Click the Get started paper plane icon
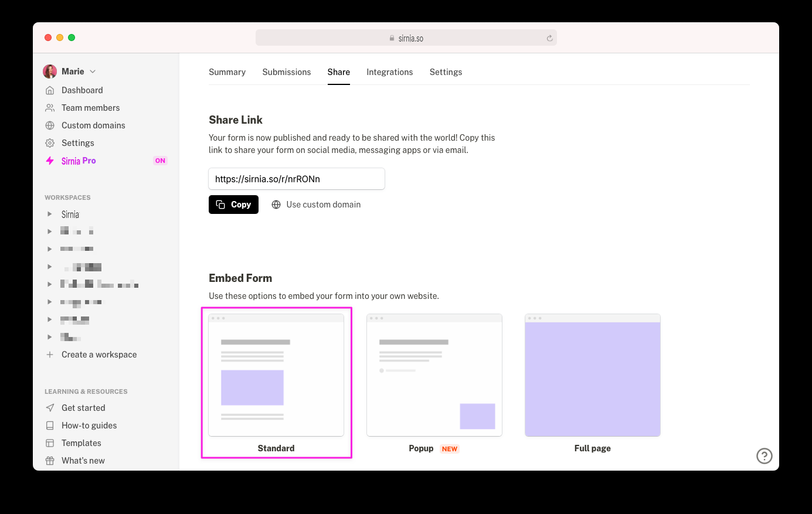The image size is (812, 514). pyautogui.click(x=50, y=408)
